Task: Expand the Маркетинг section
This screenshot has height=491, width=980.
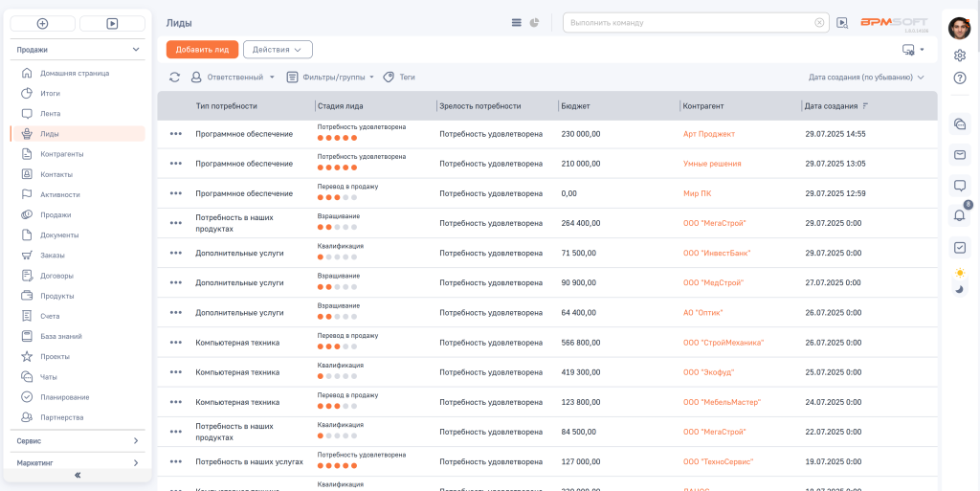Action: 78,463
